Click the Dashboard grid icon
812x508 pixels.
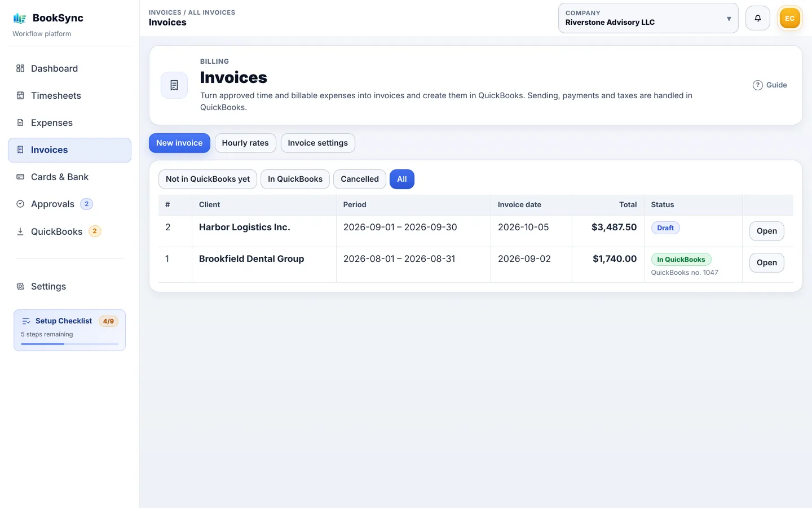click(x=20, y=68)
